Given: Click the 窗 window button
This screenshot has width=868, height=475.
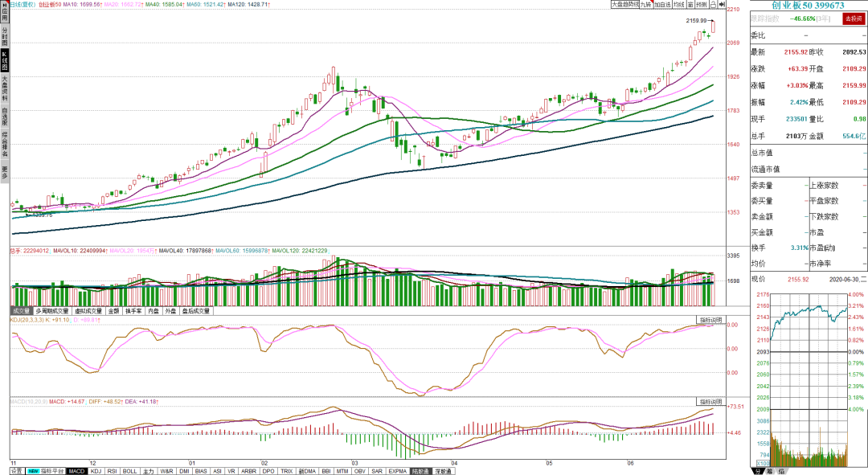Looking at the screenshot, I should point(691,5).
